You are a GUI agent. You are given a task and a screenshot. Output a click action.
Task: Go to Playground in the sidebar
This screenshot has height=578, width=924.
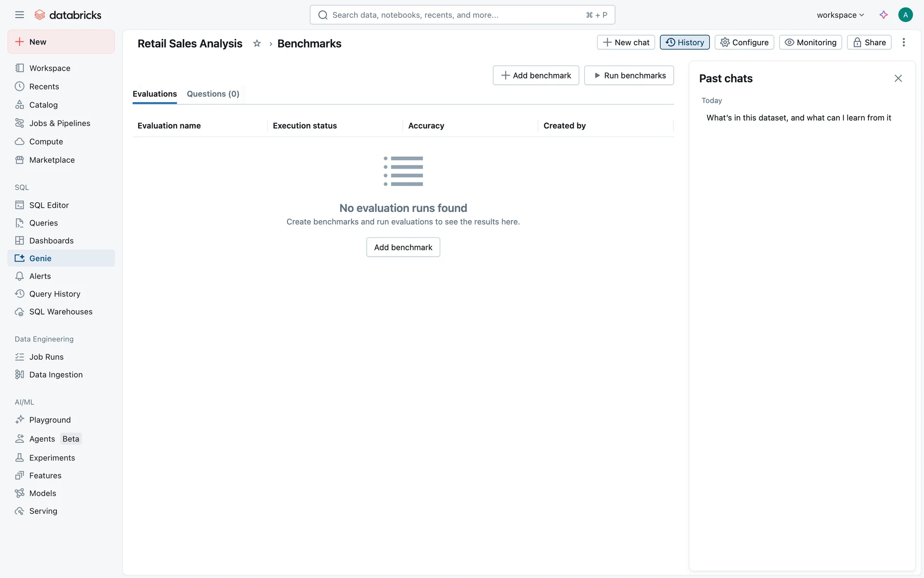tap(50, 420)
